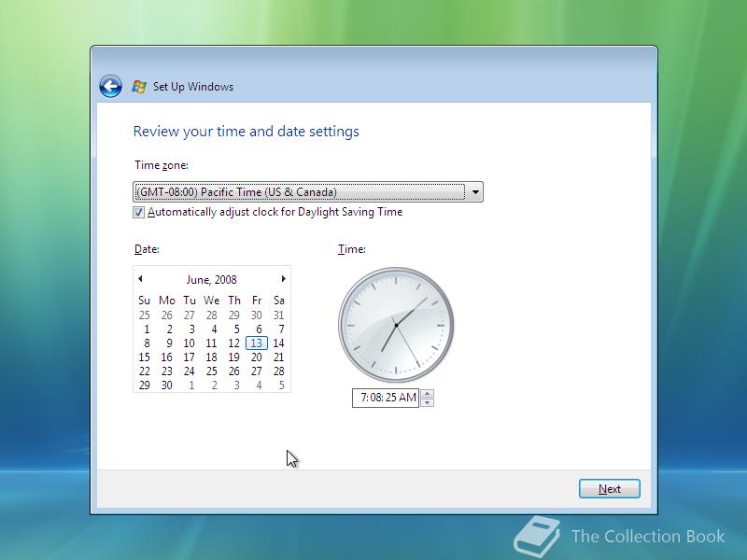This screenshot has height=560, width=747.
Task: Choose June 14 on the calendar
Action: 278,343
